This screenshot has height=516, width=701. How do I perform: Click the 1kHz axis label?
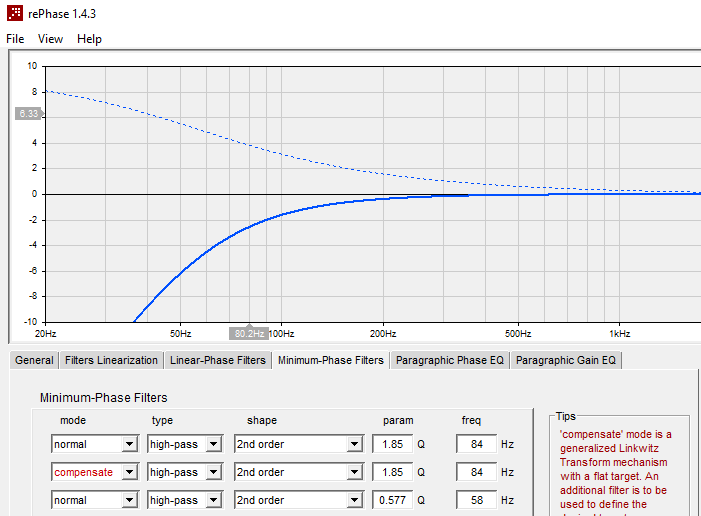620,334
